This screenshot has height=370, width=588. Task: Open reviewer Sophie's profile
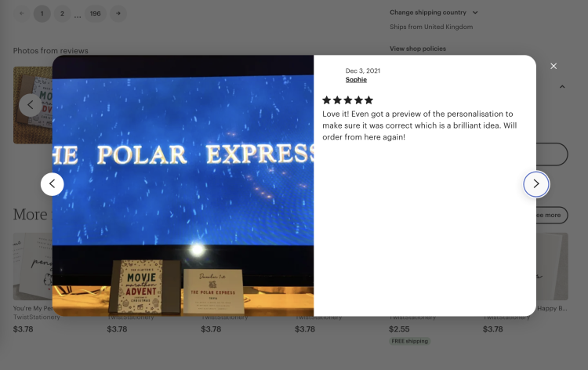(356, 79)
